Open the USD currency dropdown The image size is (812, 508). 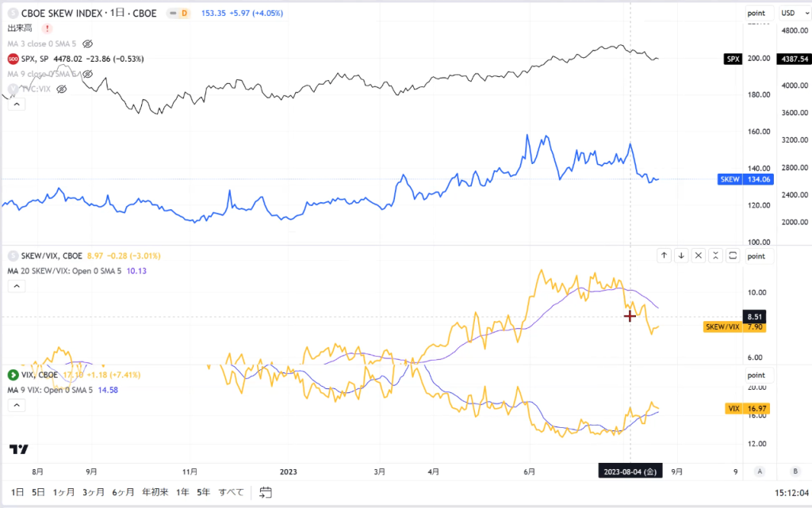pos(795,13)
